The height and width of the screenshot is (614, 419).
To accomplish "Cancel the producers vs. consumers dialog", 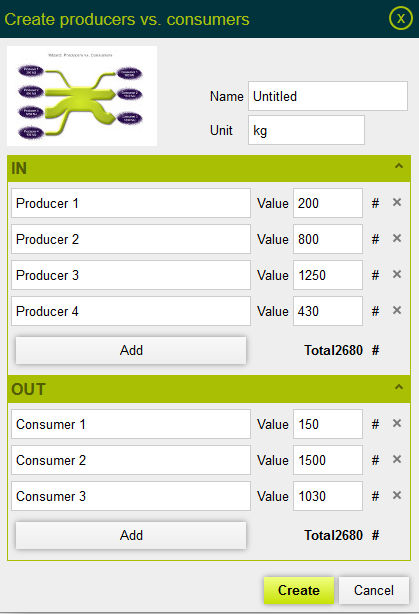I will (374, 590).
